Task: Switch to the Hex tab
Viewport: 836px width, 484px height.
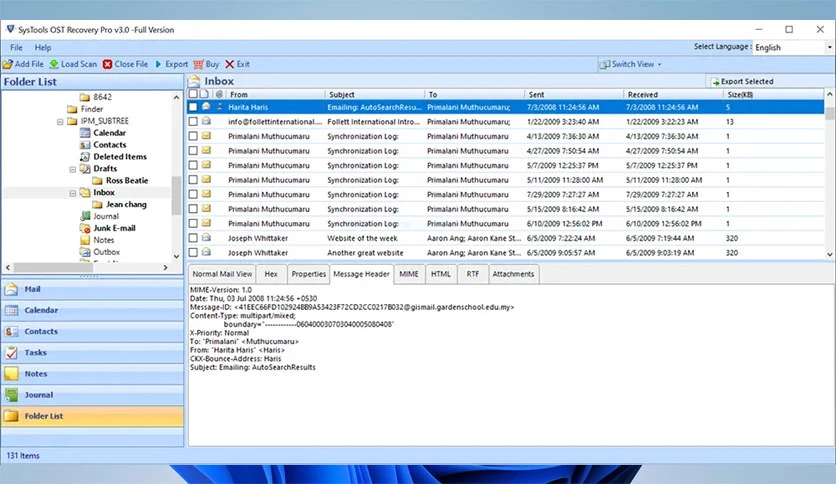Action: pyautogui.click(x=271, y=274)
